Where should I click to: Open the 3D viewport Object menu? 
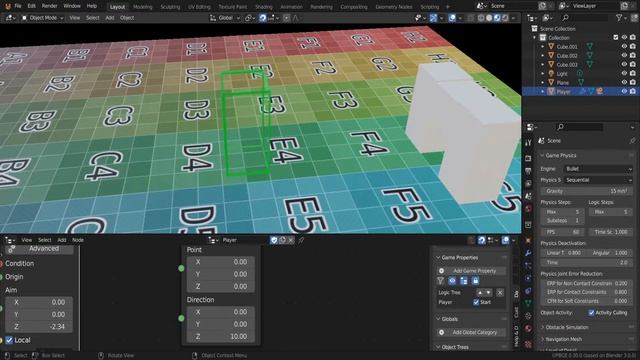click(127, 18)
